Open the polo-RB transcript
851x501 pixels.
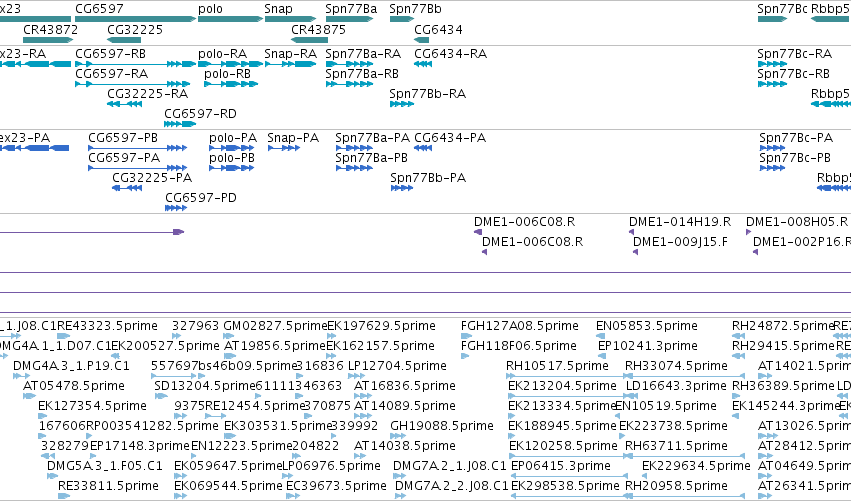[231, 84]
